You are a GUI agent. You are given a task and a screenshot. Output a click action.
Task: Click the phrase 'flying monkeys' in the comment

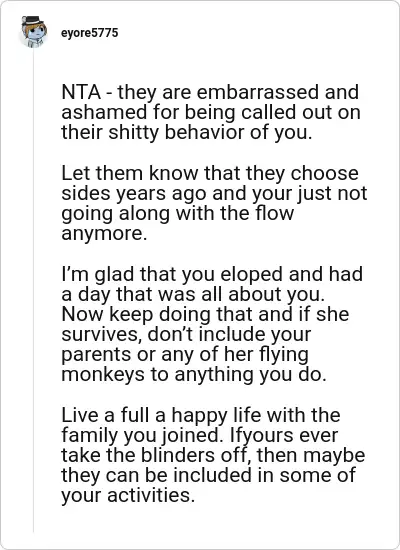185,364
